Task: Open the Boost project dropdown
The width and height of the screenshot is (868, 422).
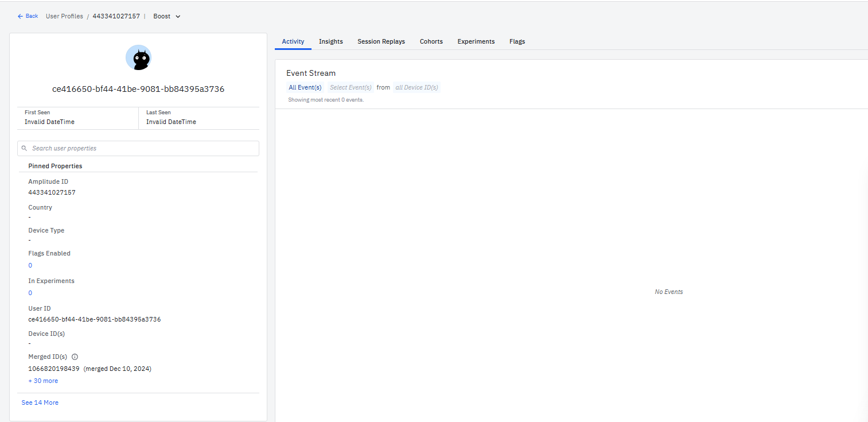Action: pos(167,16)
